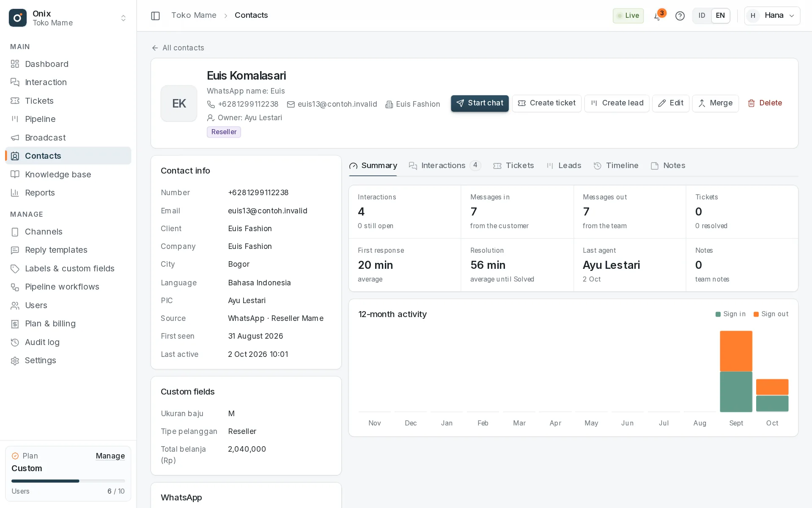Open the help question mark icon
Viewport: 812px width, 508px height.
pos(680,16)
